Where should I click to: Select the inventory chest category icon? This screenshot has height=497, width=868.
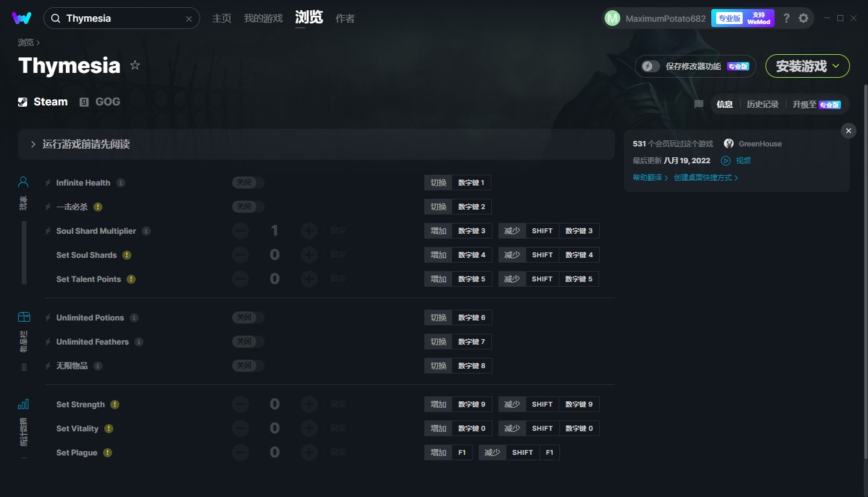(24, 317)
